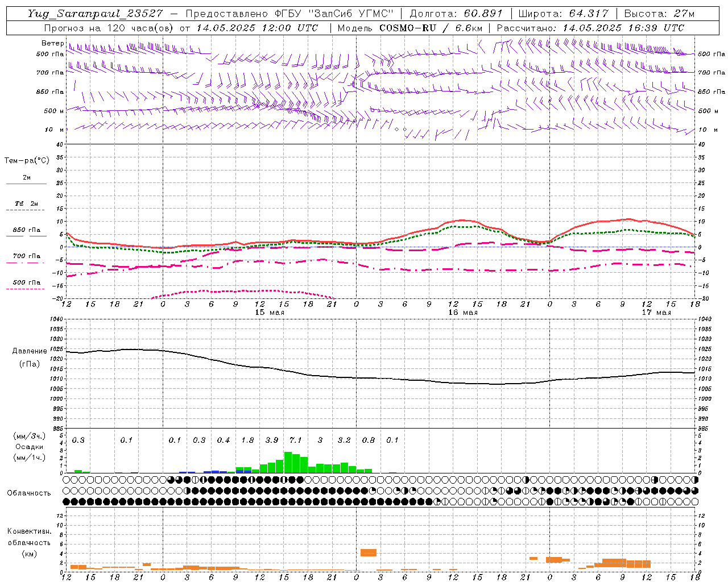Click the tallest green precipitation bar

coord(288,462)
